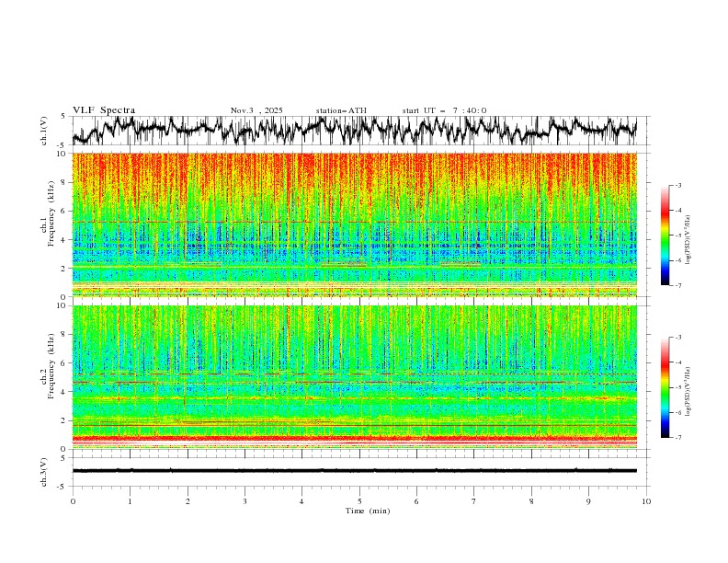728x563 pixels.
Task: Click time axis tick label '7'
Action: point(474,501)
